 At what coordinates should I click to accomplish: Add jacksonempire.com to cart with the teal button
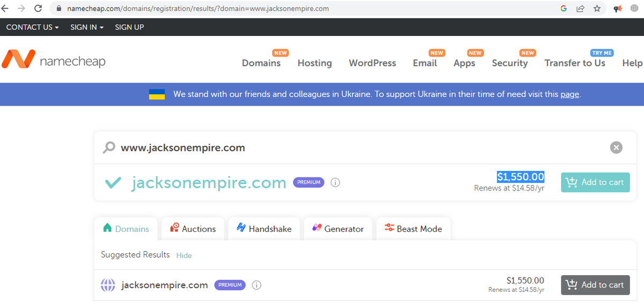click(x=595, y=182)
